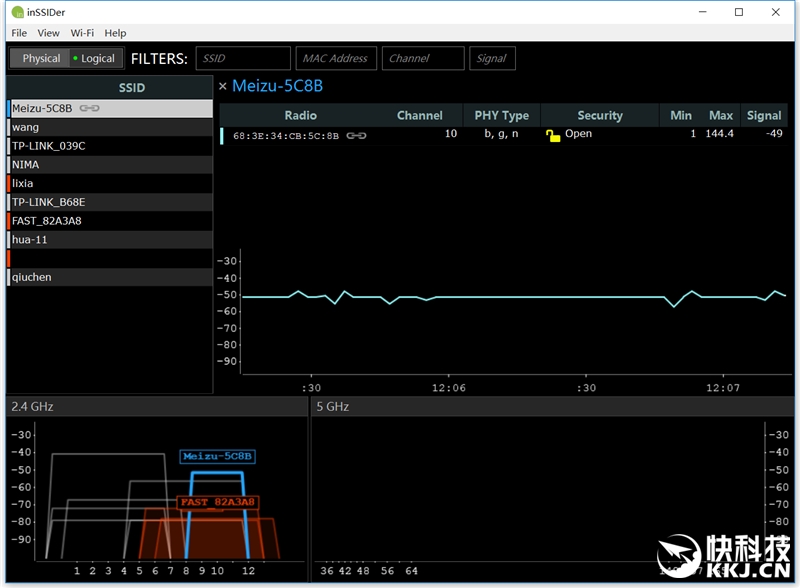
Task: Click the Open security value
Action: coord(579,134)
